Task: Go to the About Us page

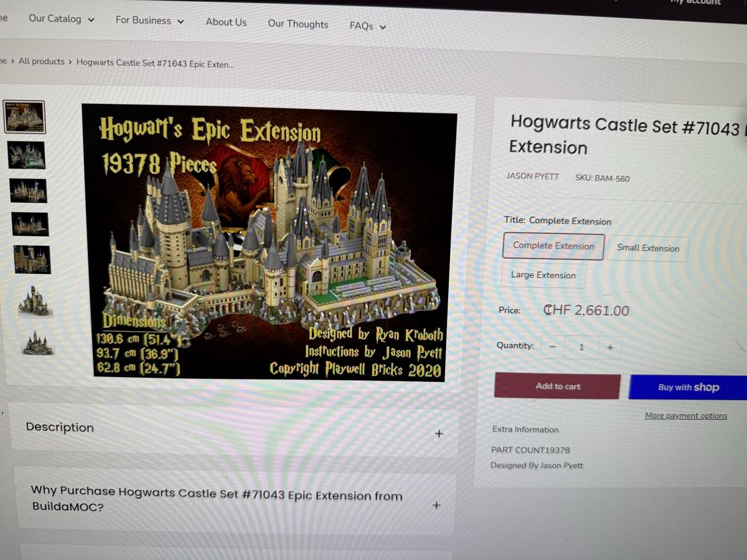Action: pyautogui.click(x=226, y=22)
